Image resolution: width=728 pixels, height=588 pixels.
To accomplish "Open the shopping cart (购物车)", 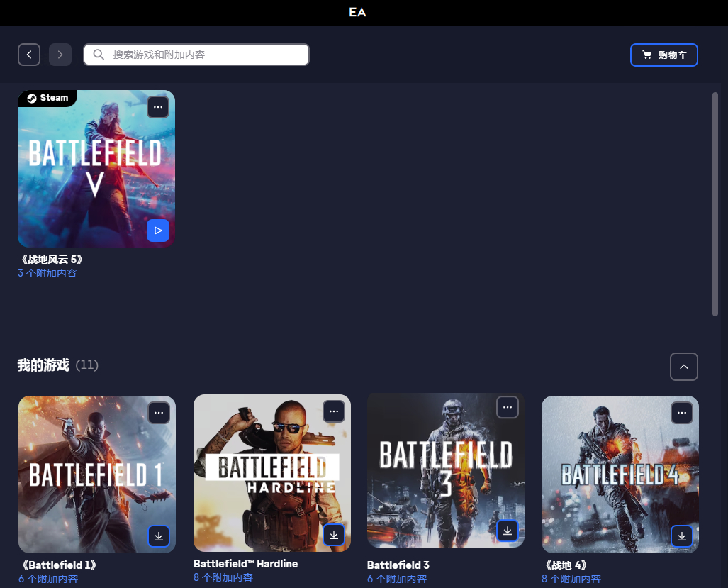I will [x=664, y=55].
